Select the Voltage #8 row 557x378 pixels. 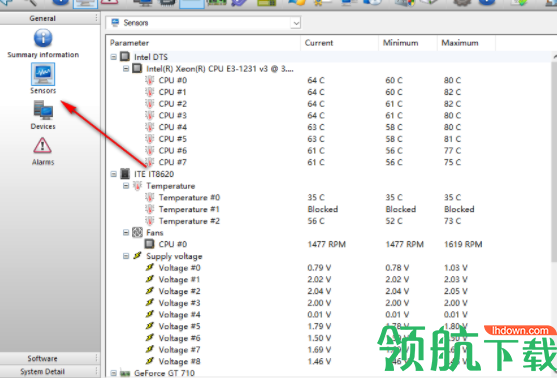pyautogui.click(x=329, y=362)
